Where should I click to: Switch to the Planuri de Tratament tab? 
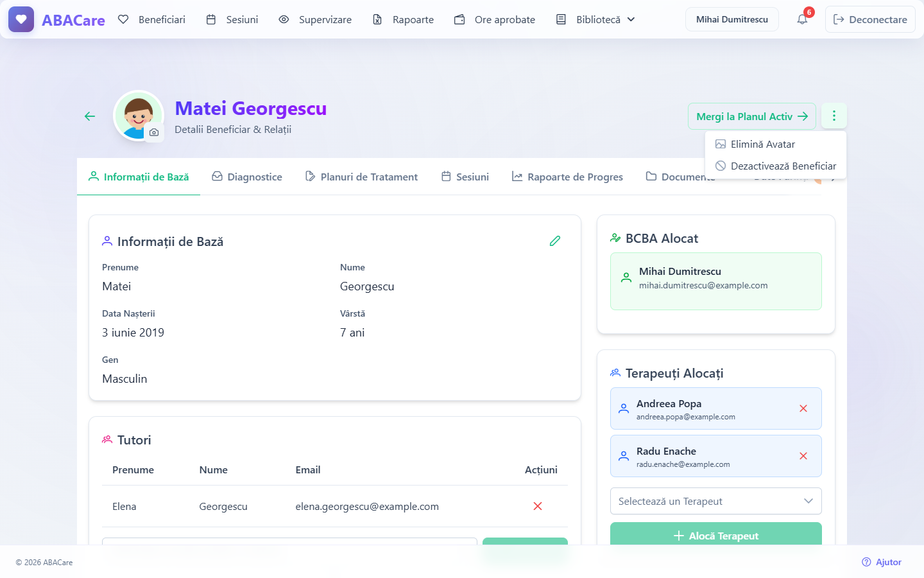tap(361, 177)
